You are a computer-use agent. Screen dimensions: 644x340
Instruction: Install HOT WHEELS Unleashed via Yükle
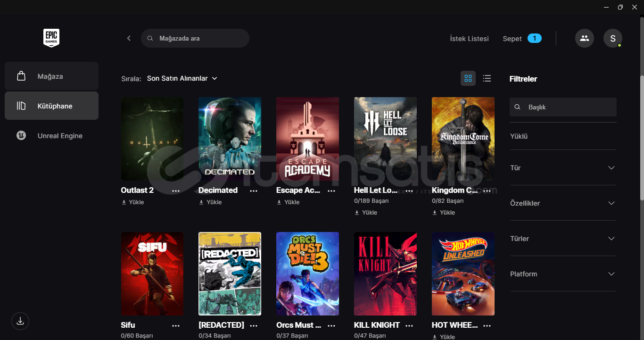[444, 337]
